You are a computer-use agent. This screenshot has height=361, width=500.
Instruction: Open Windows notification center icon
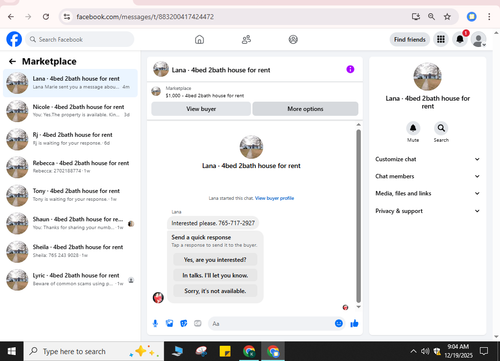[x=483, y=351]
